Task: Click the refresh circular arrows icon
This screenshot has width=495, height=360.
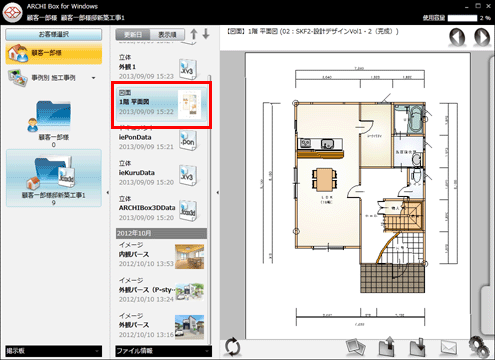Action: click(x=232, y=347)
